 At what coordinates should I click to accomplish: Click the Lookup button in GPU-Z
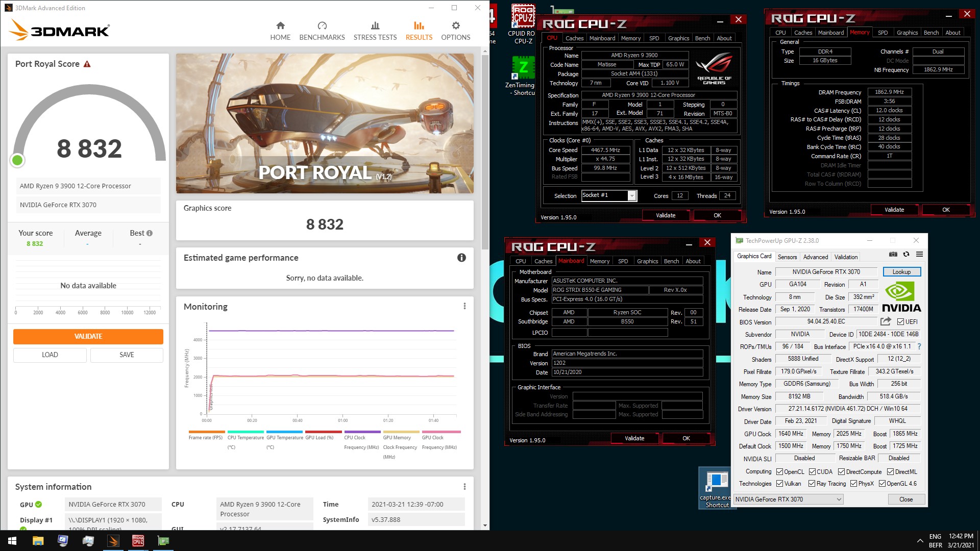[901, 272]
